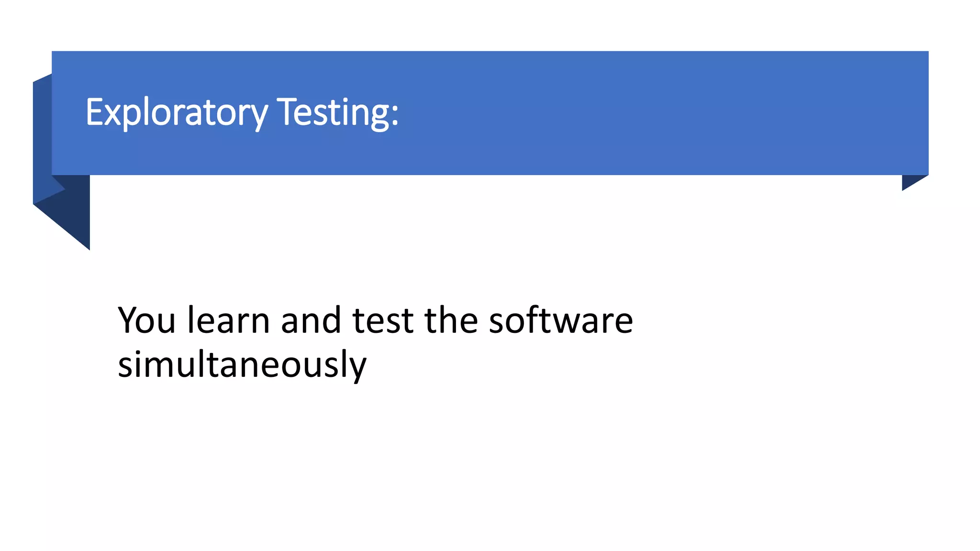Click the colon after "Testing" in title
This screenshot has height=551, width=980.
(x=394, y=115)
